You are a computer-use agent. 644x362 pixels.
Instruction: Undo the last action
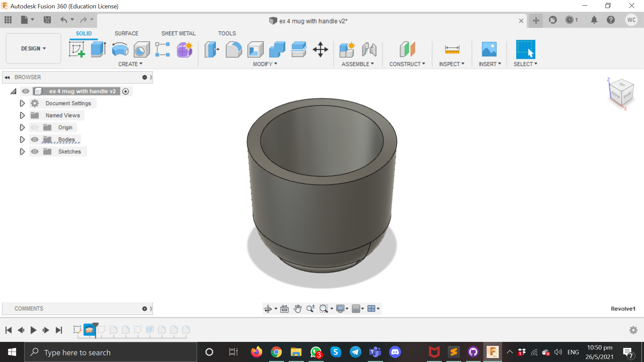pyautogui.click(x=63, y=20)
